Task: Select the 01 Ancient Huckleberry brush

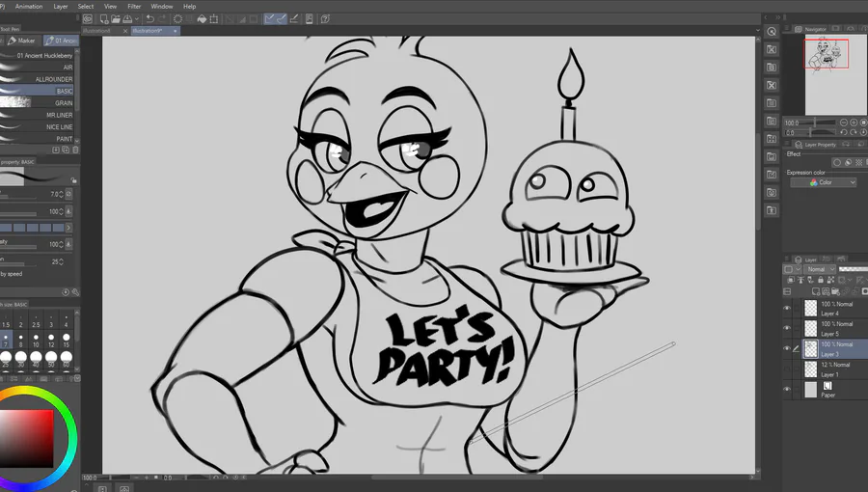Action: (x=37, y=55)
